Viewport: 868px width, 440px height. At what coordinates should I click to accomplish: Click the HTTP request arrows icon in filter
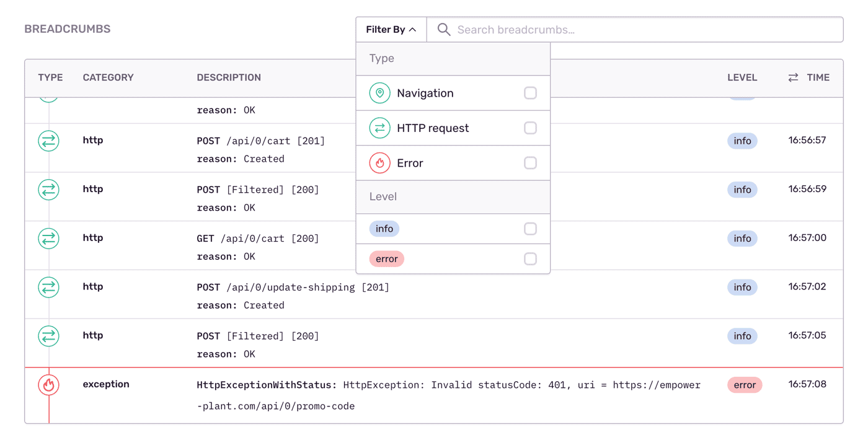[x=379, y=128]
